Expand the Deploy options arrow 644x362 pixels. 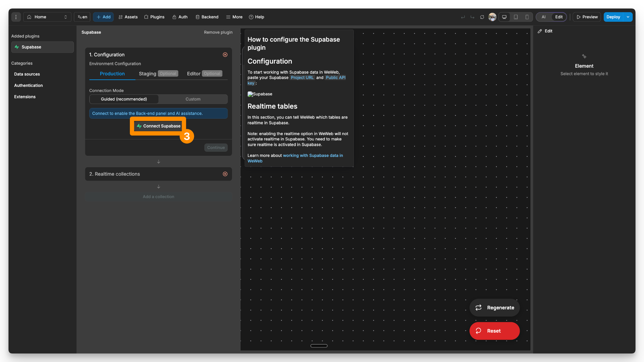pos(628,17)
